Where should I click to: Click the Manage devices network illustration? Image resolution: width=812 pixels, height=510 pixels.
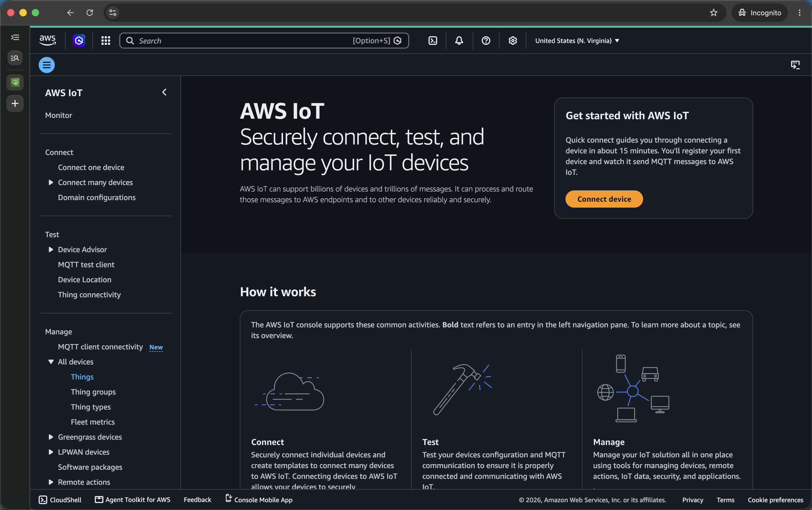[x=633, y=388]
